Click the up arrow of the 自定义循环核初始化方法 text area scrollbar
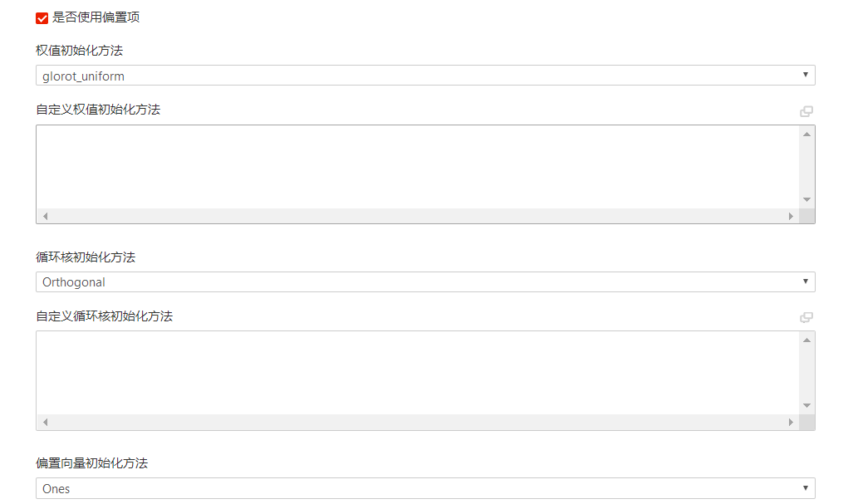This screenshot has height=504, width=853. coord(806,340)
